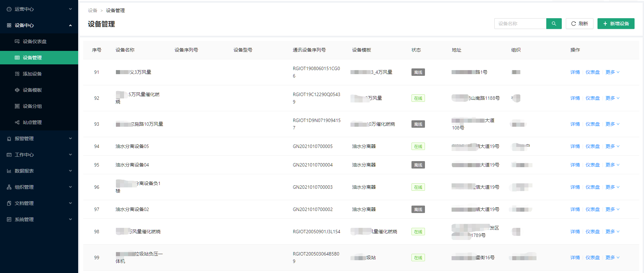This screenshot has width=644, height=273.
Task: Click the 站点管理 sidebar icon
Action: pyautogui.click(x=17, y=122)
